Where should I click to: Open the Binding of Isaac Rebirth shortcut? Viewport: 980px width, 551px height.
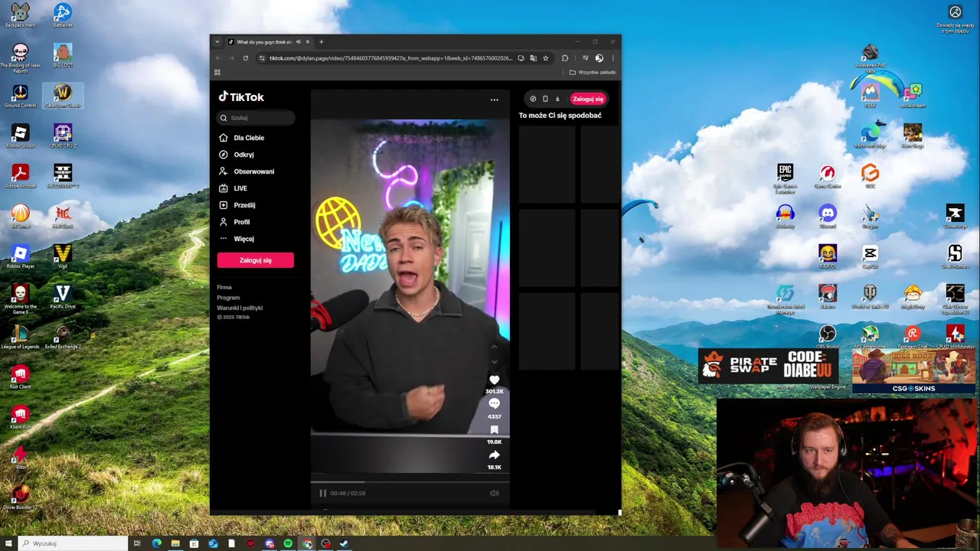[x=20, y=57]
